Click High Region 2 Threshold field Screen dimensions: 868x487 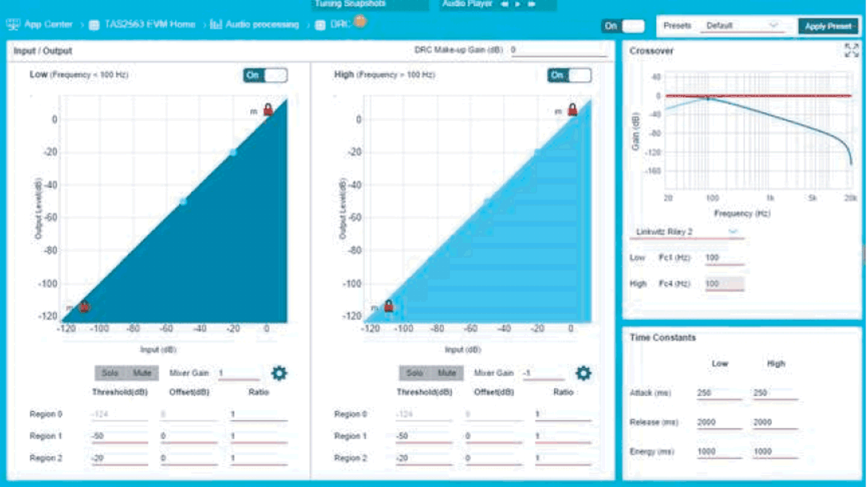[424, 459]
